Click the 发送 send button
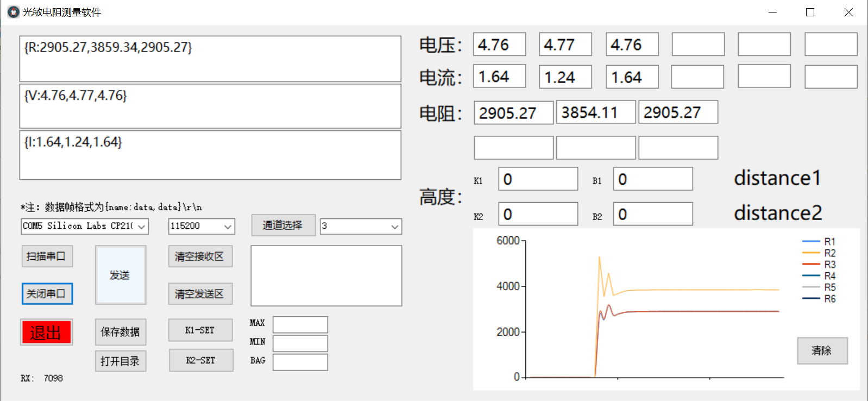 121,275
